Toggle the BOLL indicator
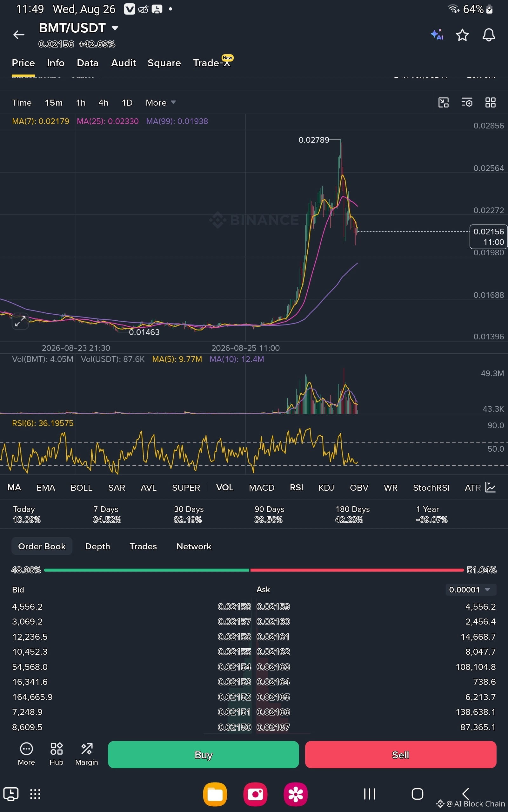 [x=81, y=488]
